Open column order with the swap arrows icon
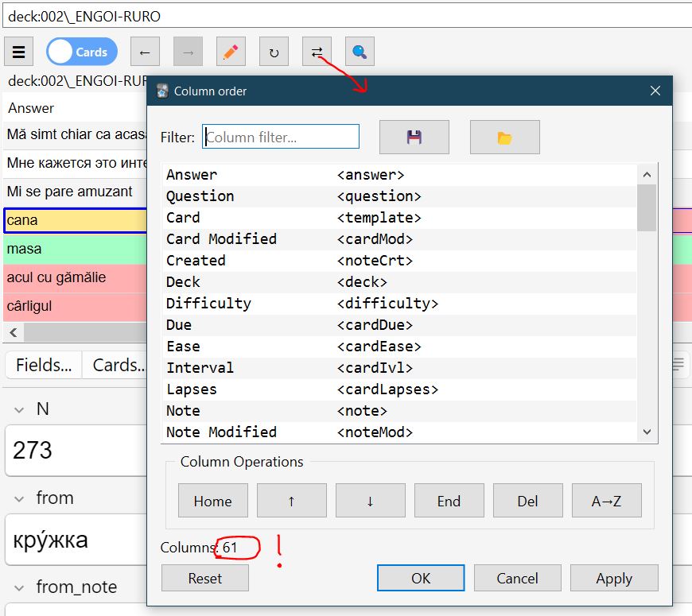The height and width of the screenshot is (616, 692). [317, 52]
